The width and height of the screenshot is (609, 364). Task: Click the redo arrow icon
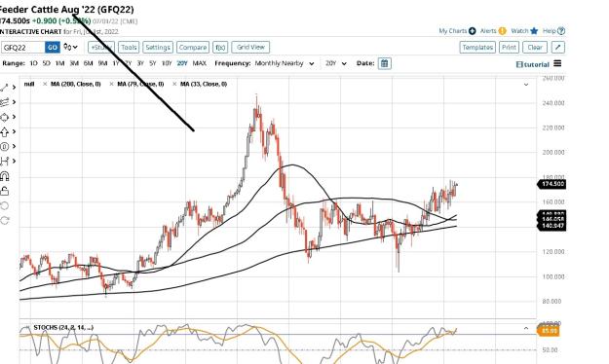(4, 220)
